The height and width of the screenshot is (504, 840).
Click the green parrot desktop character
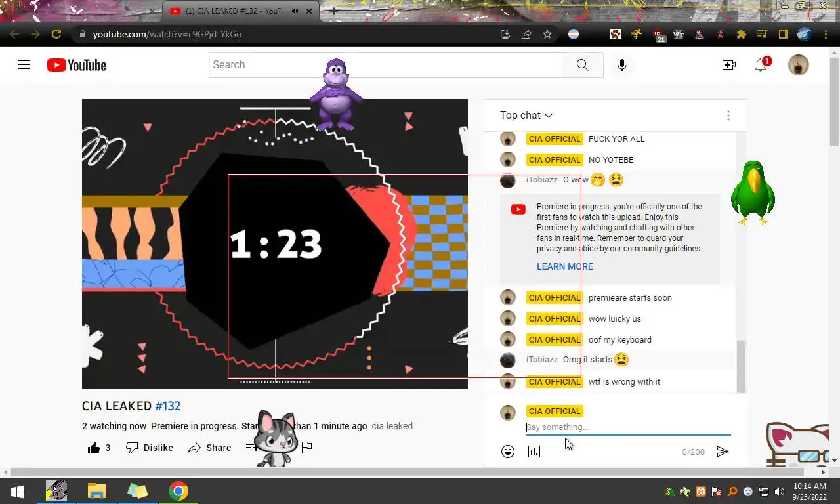753,192
